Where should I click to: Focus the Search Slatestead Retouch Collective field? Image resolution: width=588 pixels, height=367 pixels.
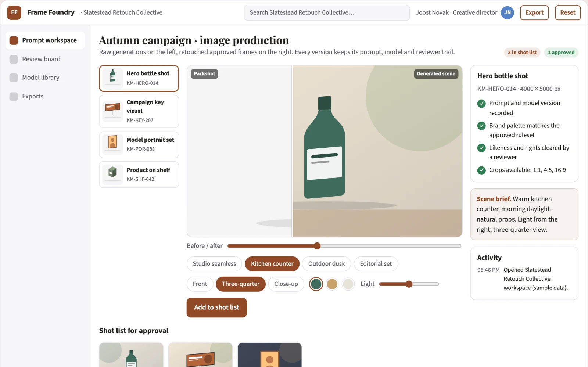(x=327, y=12)
